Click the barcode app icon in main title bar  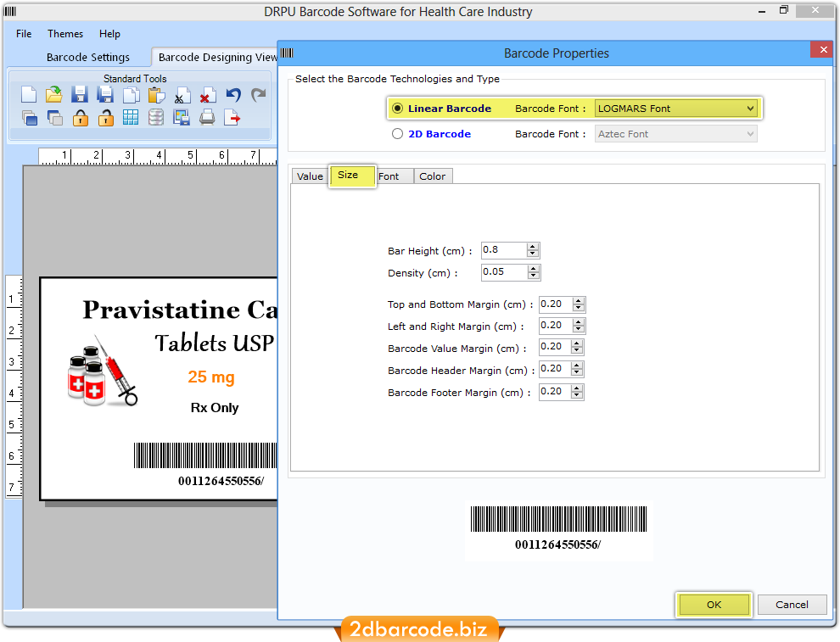[x=10, y=11]
